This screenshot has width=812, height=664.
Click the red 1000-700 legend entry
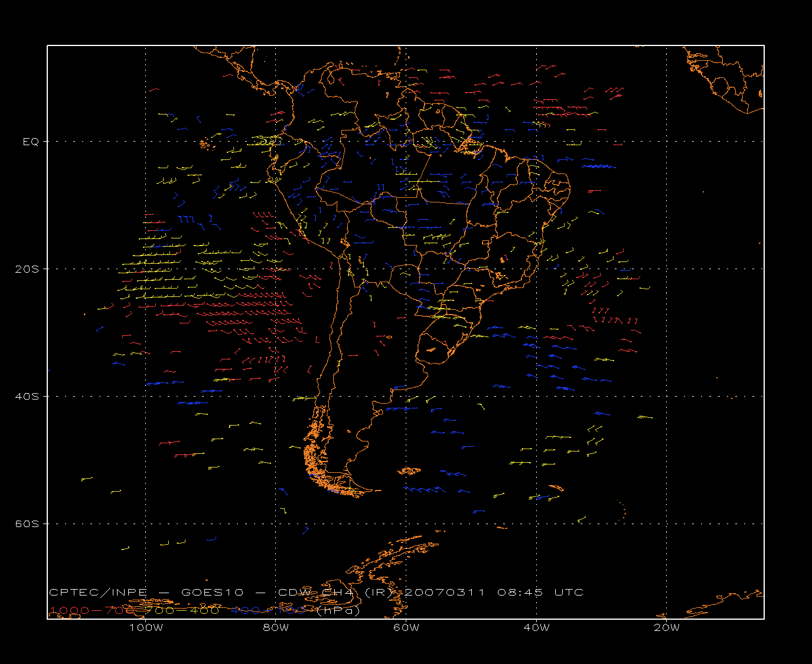point(92,610)
